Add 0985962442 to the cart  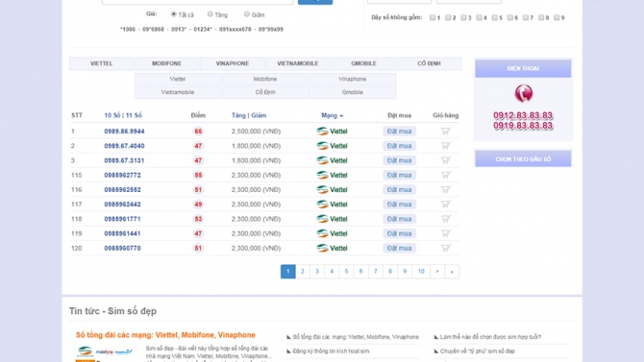[x=446, y=204]
